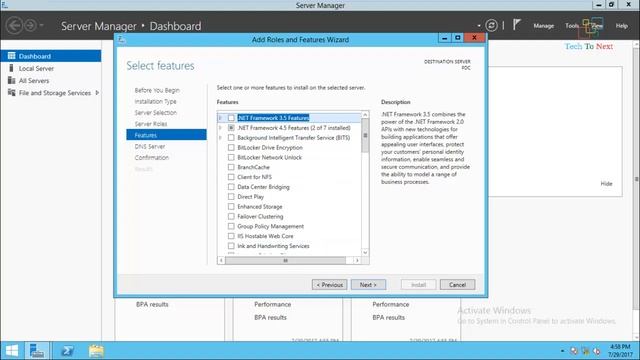Check Background Intelligent Transfer Service
Viewport: 640px width, 360px height.
coord(231,138)
